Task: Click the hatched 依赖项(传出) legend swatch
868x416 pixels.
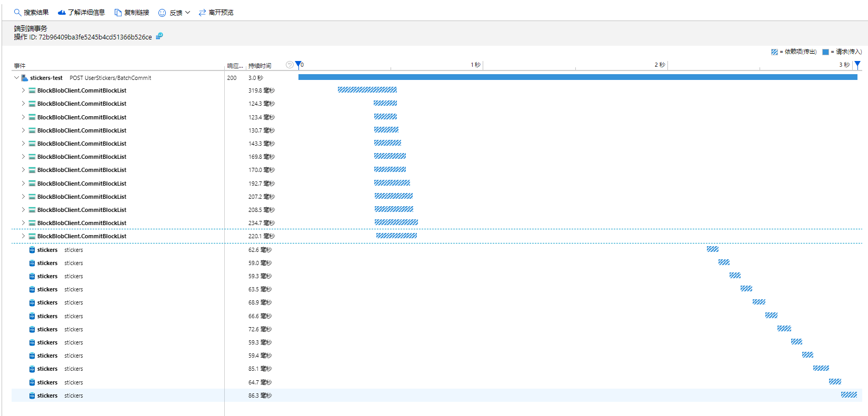Action: point(774,52)
